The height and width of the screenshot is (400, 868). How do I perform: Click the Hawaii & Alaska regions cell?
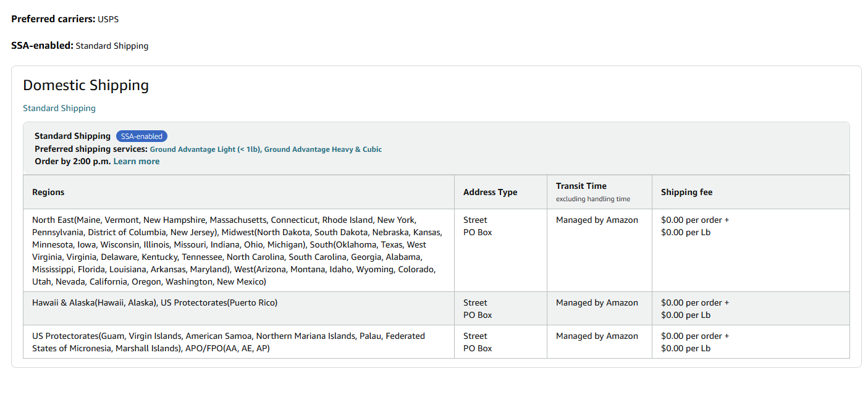[238, 309]
